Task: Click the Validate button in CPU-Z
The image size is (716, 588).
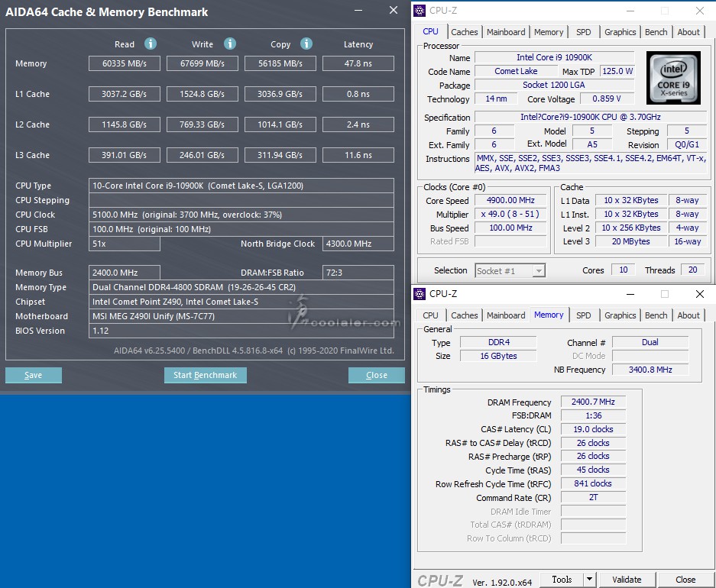Action: coord(627,580)
